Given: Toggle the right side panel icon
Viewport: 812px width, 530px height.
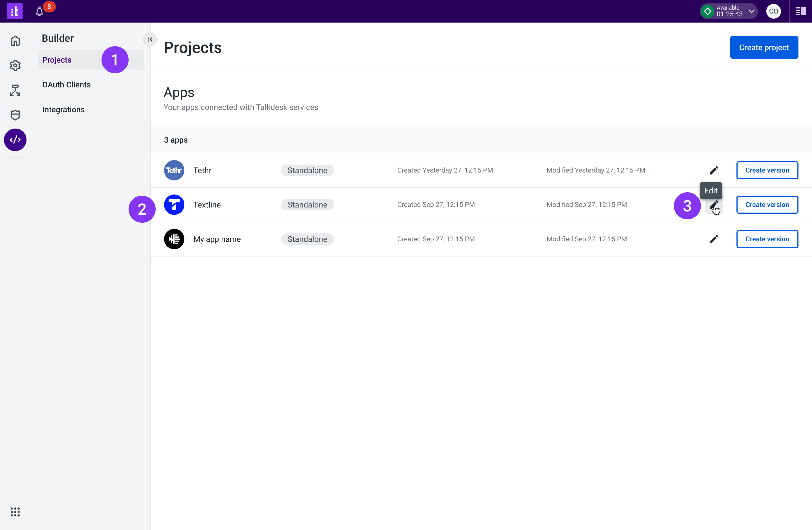Looking at the screenshot, I should 800,11.
